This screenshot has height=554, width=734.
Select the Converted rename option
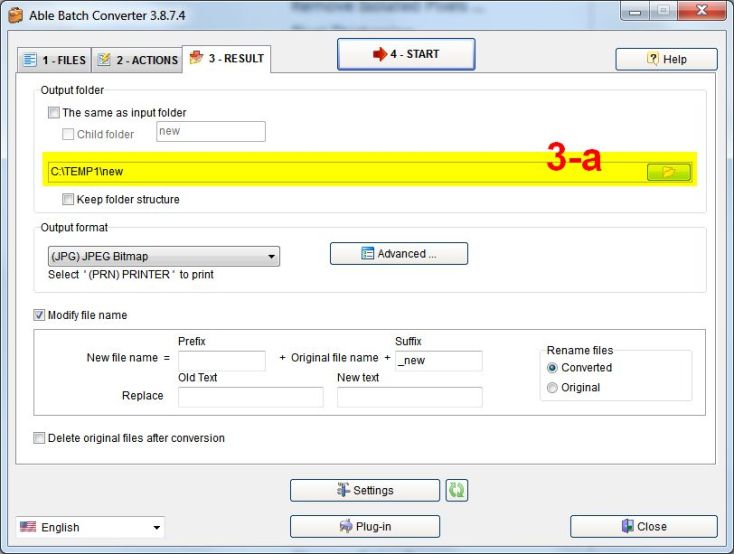[552, 368]
